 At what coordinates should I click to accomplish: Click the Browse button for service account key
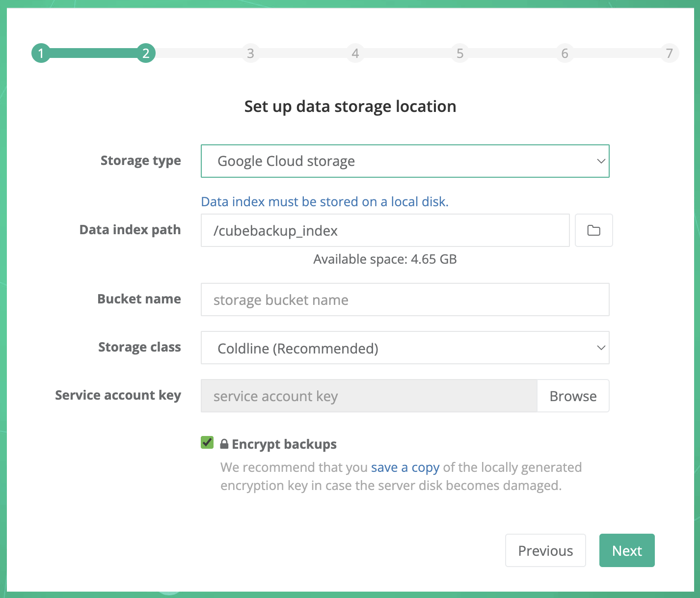pos(572,396)
